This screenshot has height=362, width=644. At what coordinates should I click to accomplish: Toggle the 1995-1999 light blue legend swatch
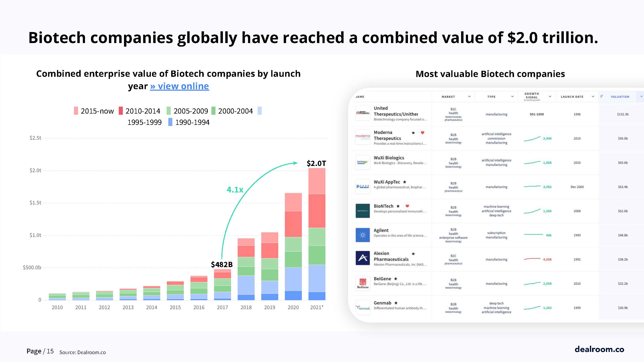point(260,111)
